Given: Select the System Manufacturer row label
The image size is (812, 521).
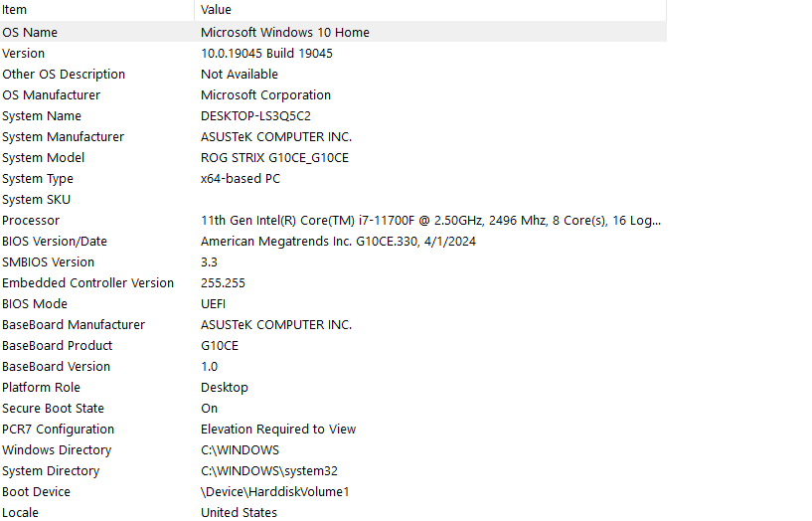Looking at the screenshot, I should (x=64, y=137).
